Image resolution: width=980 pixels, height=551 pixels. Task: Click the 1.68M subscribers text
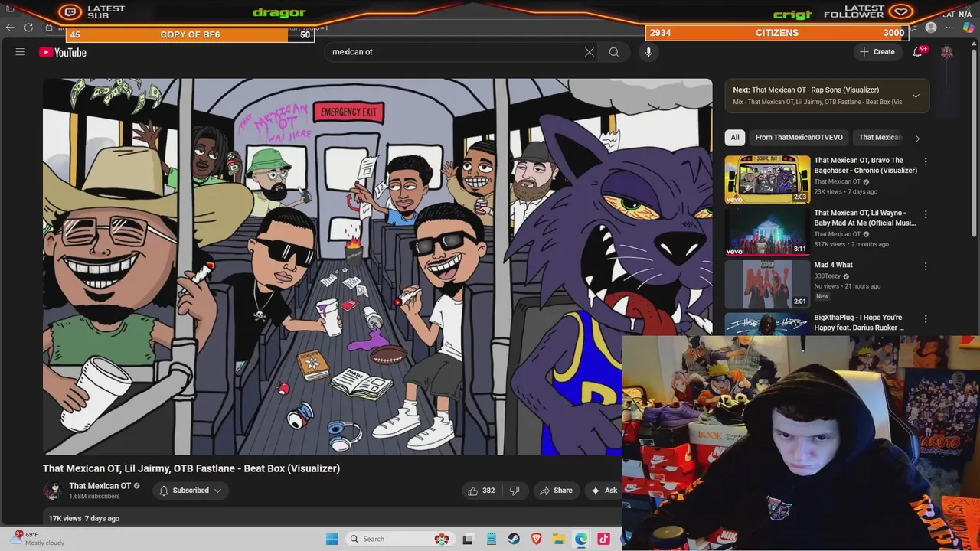point(94,497)
